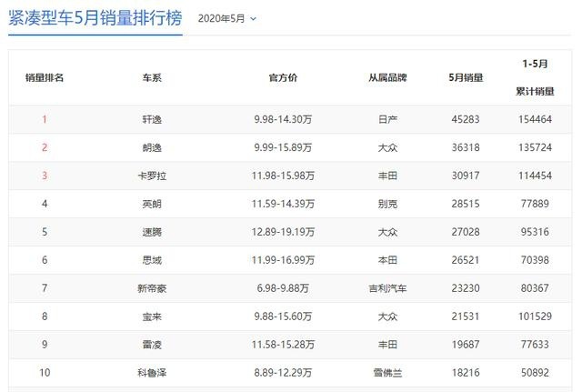Open the 思域 car series
The width and height of the screenshot is (582, 392).
tap(152, 260)
